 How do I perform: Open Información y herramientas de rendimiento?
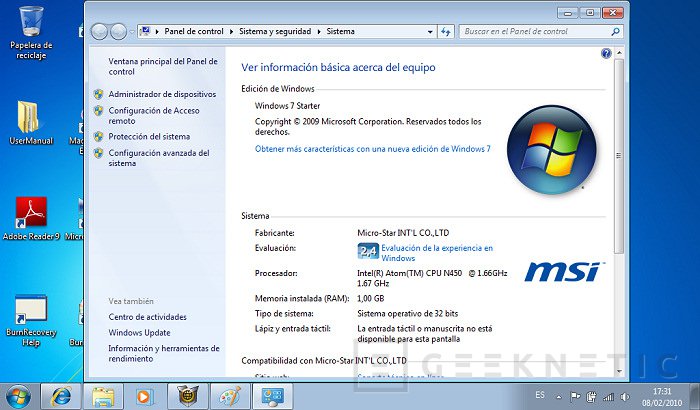click(x=164, y=353)
